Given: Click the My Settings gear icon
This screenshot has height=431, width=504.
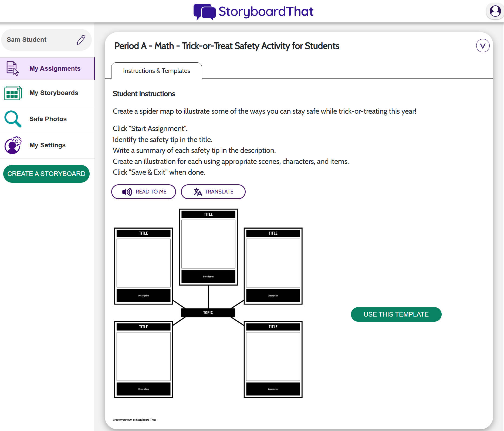Looking at the screenshot, I should point(13,145).
